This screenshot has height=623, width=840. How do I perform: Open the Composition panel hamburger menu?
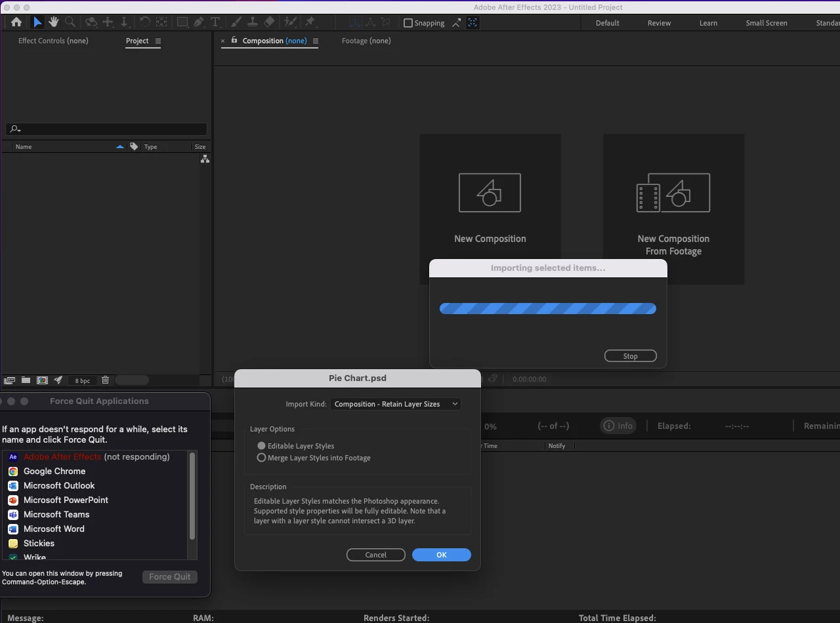coord(315,41)
